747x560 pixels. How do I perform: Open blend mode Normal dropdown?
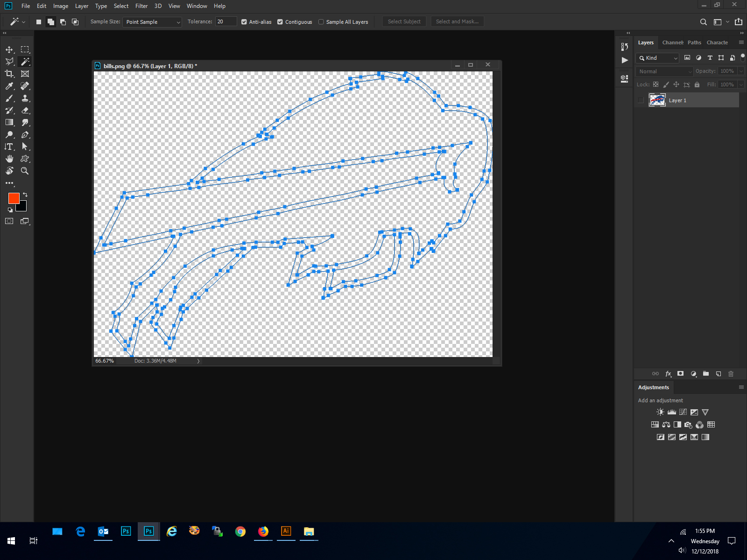665,71
